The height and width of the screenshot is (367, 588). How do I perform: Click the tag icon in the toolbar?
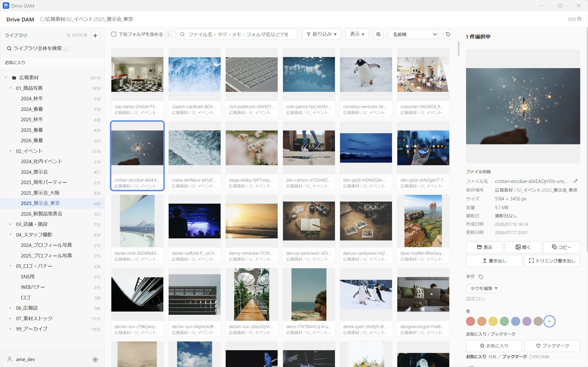pyautogui.click(x=448, y=34)
